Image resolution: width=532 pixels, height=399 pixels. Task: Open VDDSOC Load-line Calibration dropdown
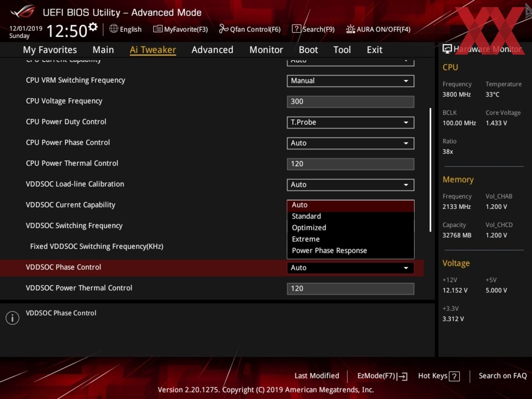[x=350, y=184]
